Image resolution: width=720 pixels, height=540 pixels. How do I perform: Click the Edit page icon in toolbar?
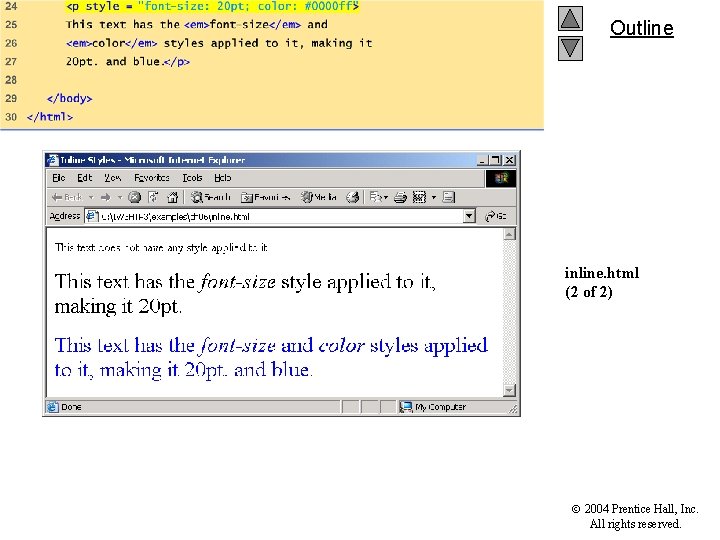[x=419, y=197]
